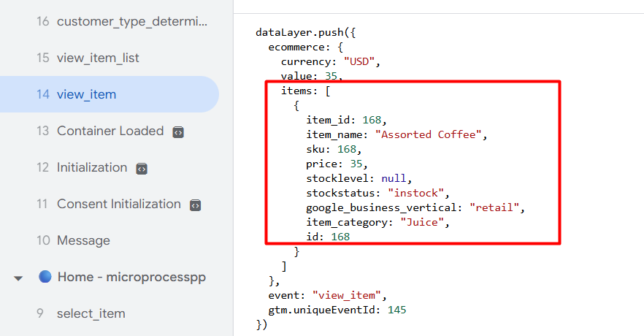Click the code icon next to Initialization
Screen dimensions: 644x336
click(x=142, y=168)
